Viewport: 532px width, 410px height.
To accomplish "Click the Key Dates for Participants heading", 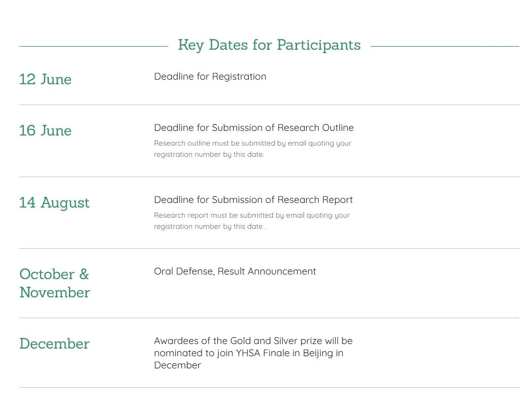I will [x=269, y=45].
